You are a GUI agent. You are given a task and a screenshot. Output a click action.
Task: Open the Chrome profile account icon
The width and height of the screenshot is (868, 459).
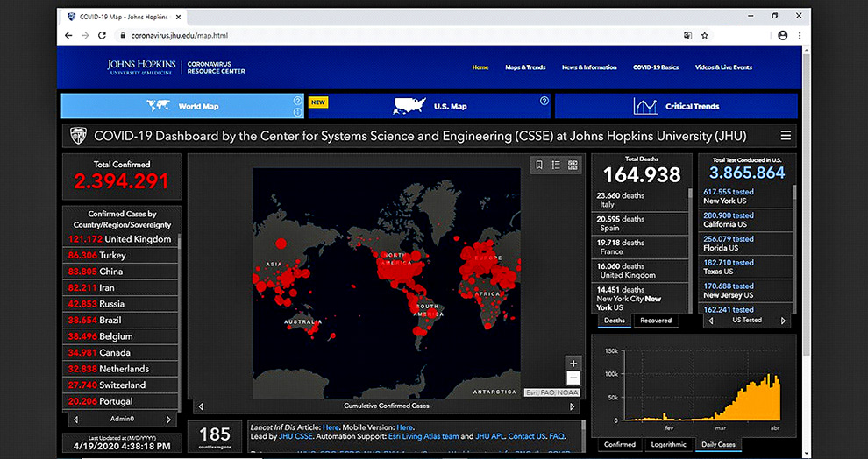point(783,35)
